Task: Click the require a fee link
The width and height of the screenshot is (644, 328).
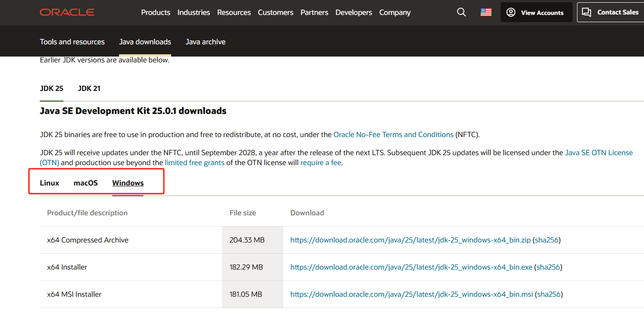Action: tap(321, 162)
